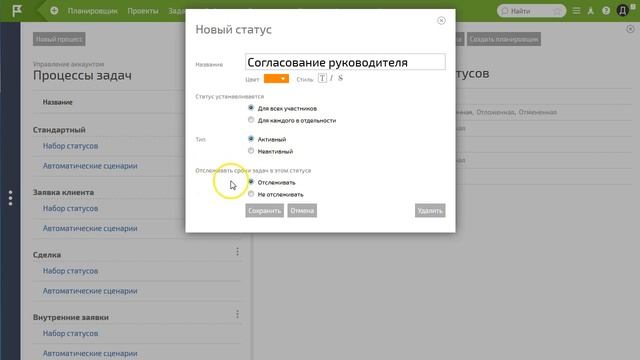This screenshot has height=360, width=640.
Task: Click the Найти search field
Action: click(x=531, y=11)
